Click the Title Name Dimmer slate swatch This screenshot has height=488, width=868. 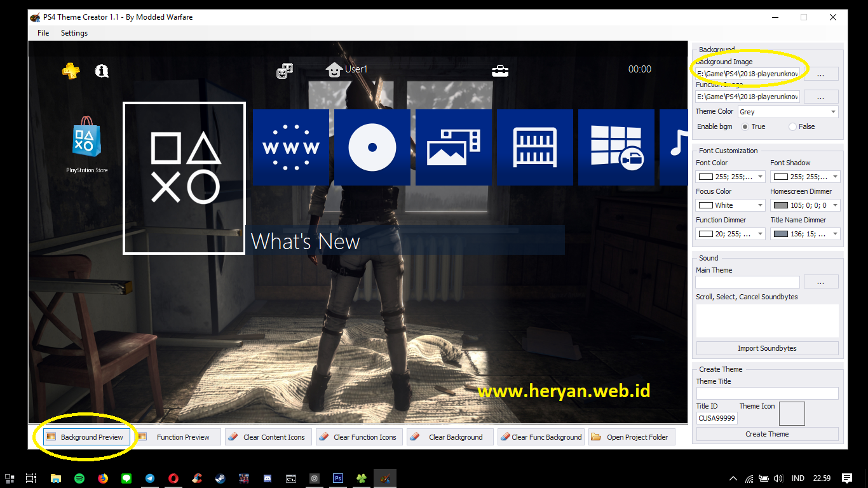pyautogui.click(x=780, y=234)
